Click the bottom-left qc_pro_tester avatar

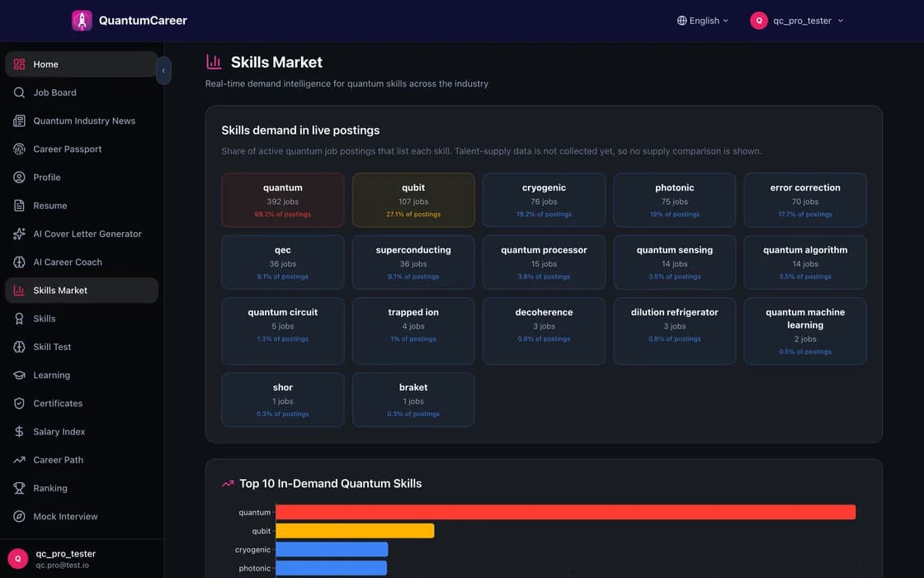pos(17,559)
